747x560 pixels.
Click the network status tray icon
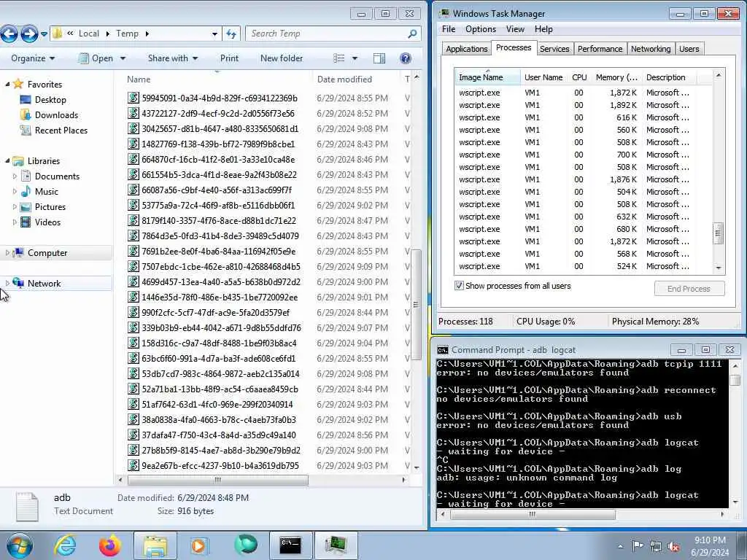(x=656, y=546)
